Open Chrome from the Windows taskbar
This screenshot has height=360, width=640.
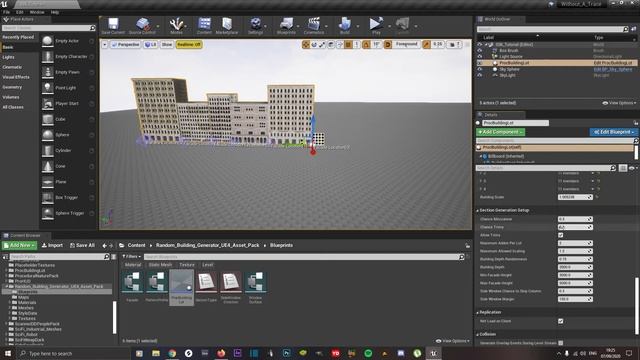[172, 353]
